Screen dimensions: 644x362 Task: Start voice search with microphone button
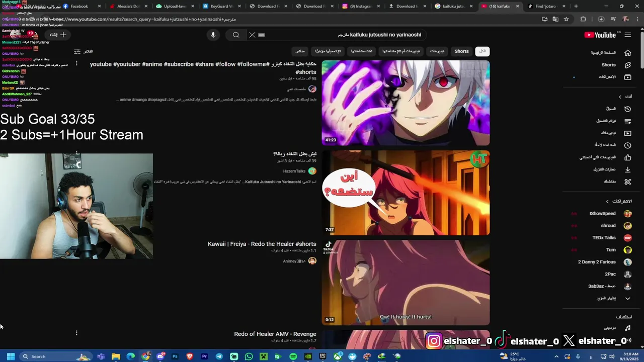pos(213,35)
